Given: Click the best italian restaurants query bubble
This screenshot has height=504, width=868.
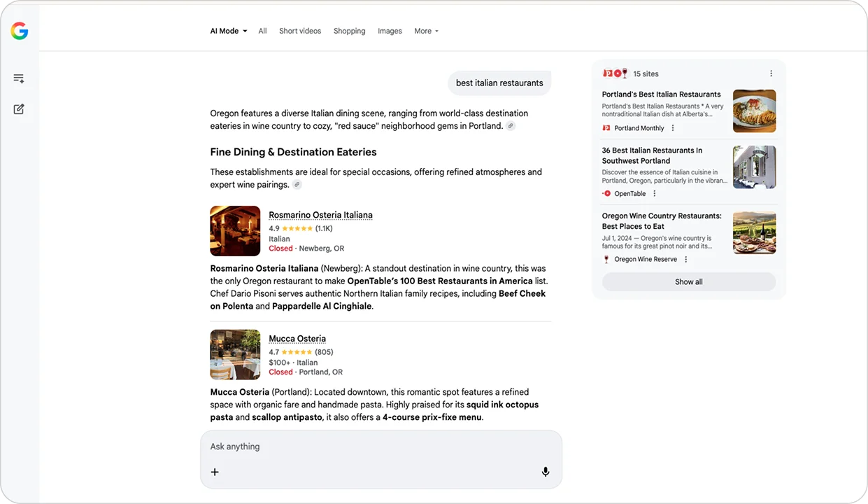Looking at the screenshot, I should [x=499, y=83].
